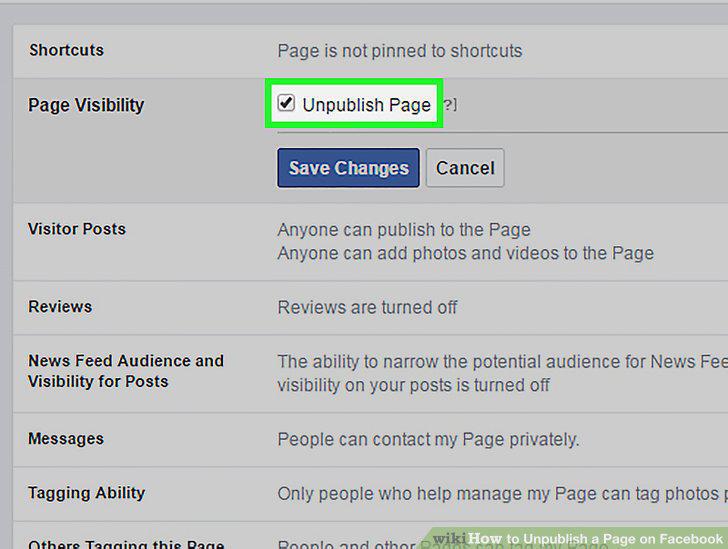The width and height of the screenshot is (728, 549).
Task: Click 'Page is not pinned to shortcuts'
Action: click(400, 51)
